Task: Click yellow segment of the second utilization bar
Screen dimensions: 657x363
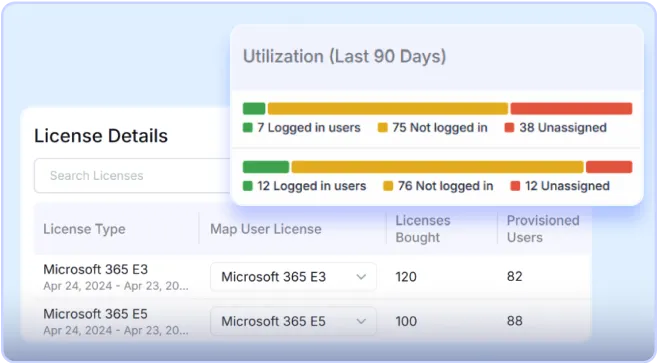Action: [437, 167]
